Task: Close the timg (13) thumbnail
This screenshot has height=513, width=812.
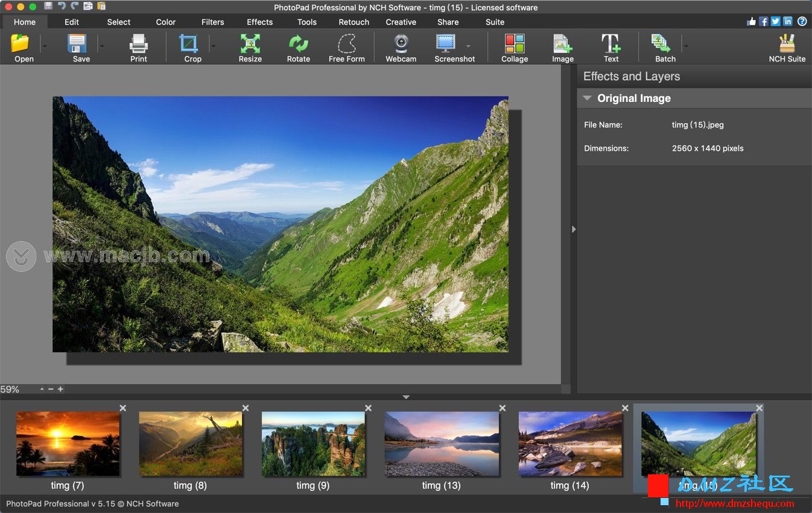Action: click(x=503, y=408)
